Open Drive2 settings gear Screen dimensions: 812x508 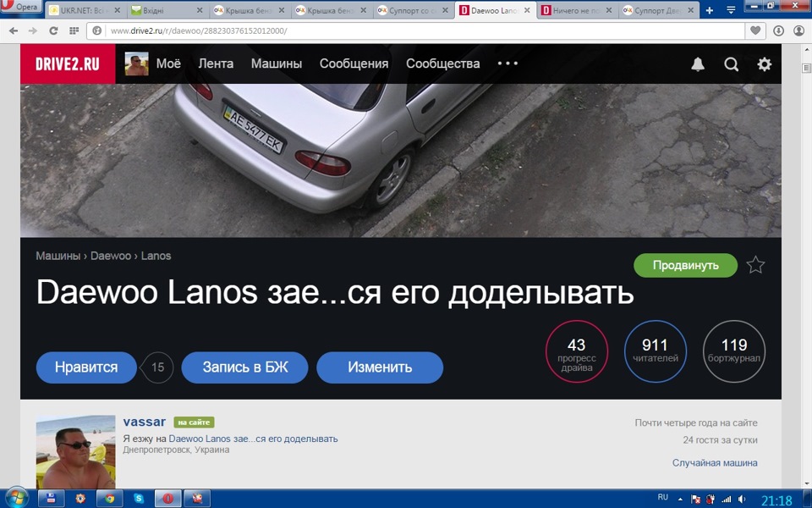tap(765, 63)
